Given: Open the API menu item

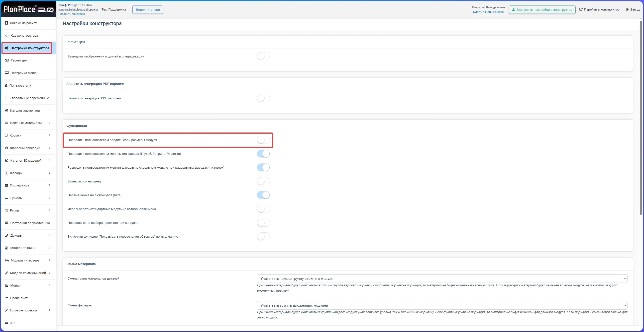Looking at the screenshot, I should coord(28,323).
